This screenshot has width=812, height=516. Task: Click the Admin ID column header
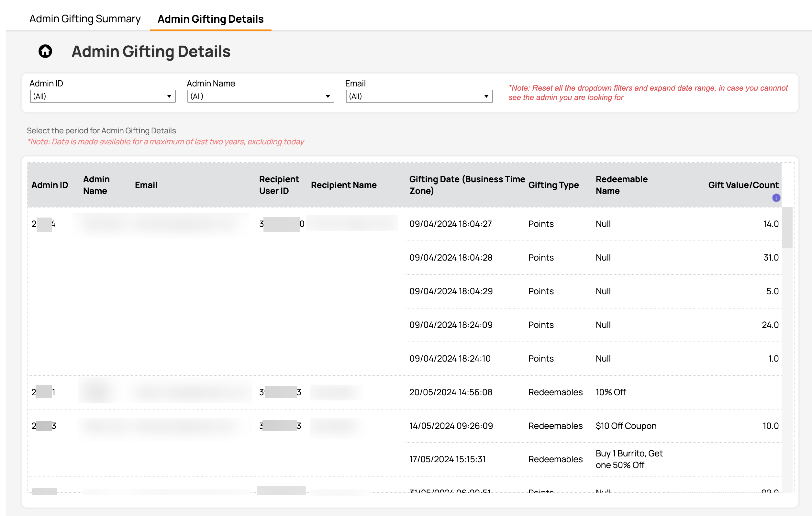point(50,185)
